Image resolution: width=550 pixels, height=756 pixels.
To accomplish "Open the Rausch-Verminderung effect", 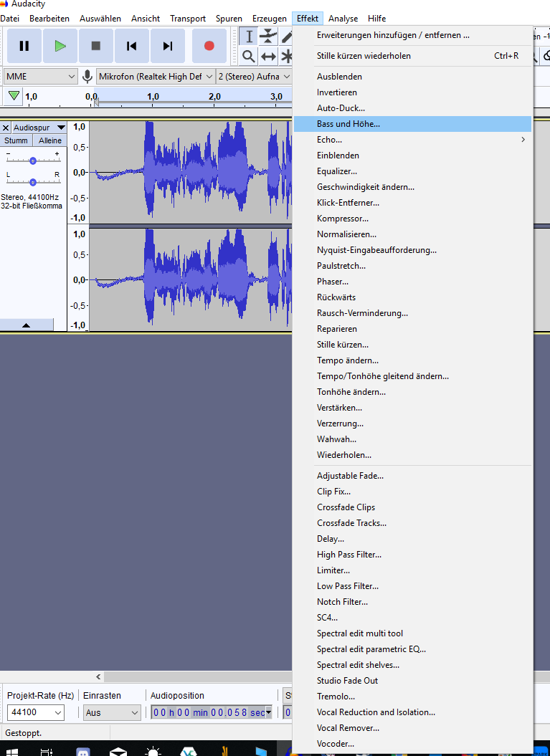I will [412, 313].
